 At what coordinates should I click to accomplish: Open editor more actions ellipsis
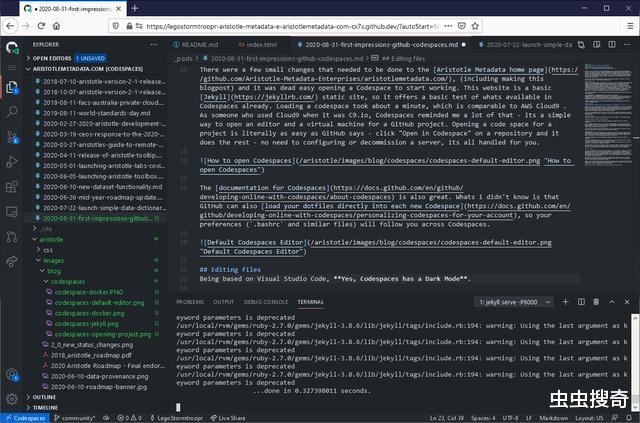coord(627,45)
